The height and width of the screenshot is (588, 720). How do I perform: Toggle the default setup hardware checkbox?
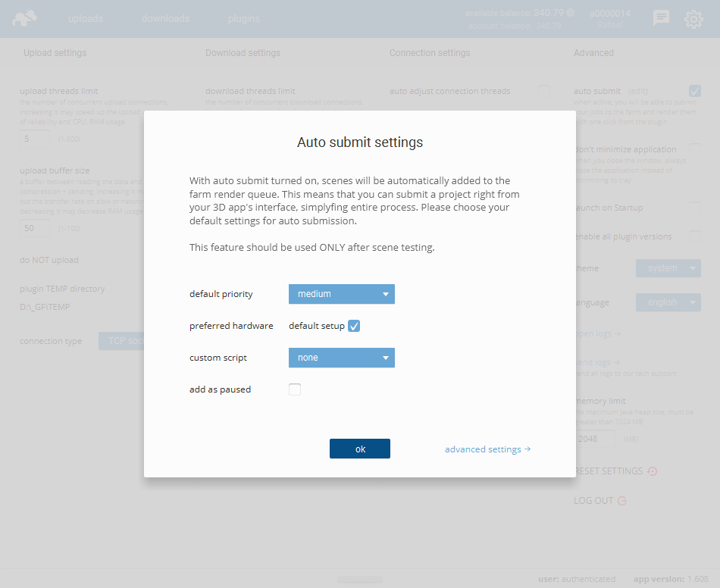pyautogui.click(x=354, y=326)
